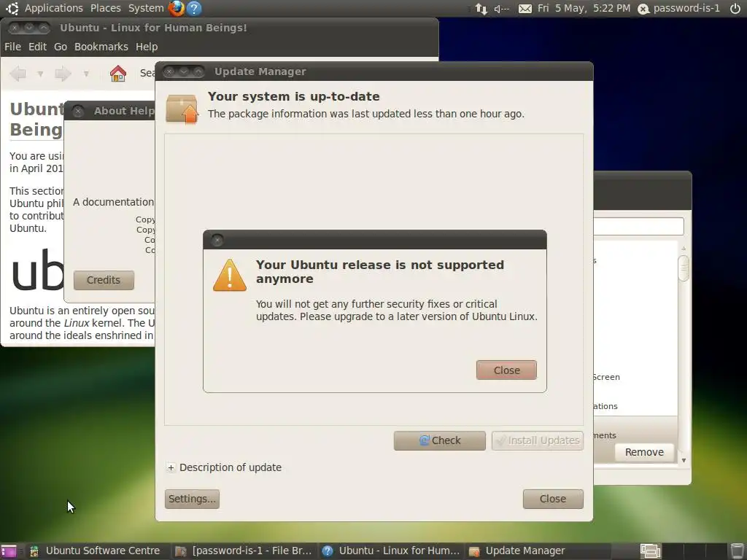Click the power/shutdown icon in top panel
Image resolution: width=747 pixels, height=560 pixels.
click(735, 8)
